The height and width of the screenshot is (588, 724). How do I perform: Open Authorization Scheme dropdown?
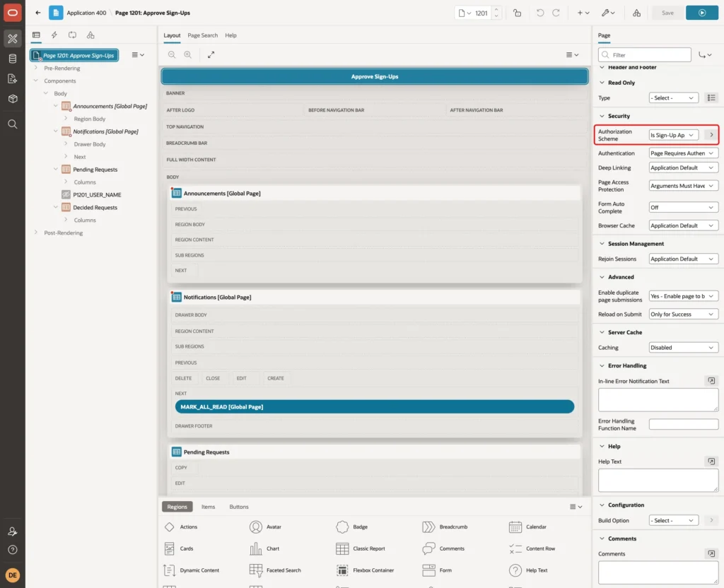pyautogui.click(x=674, y=135)
